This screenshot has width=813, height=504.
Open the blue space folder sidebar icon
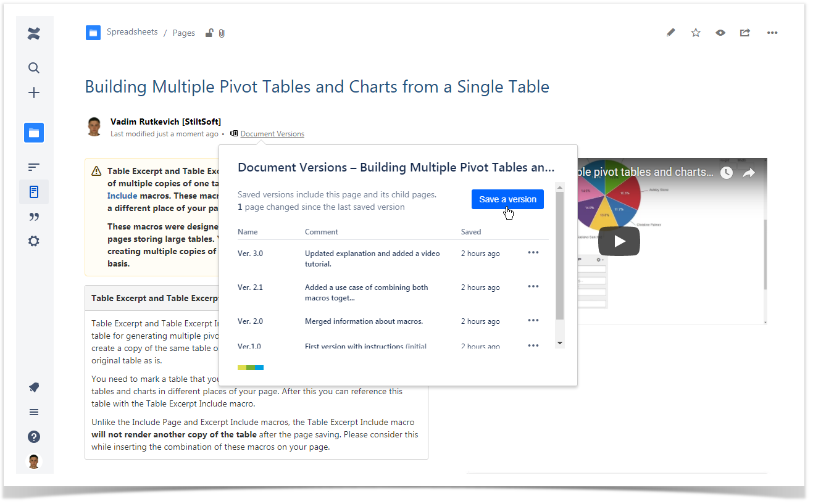[34, 133]
